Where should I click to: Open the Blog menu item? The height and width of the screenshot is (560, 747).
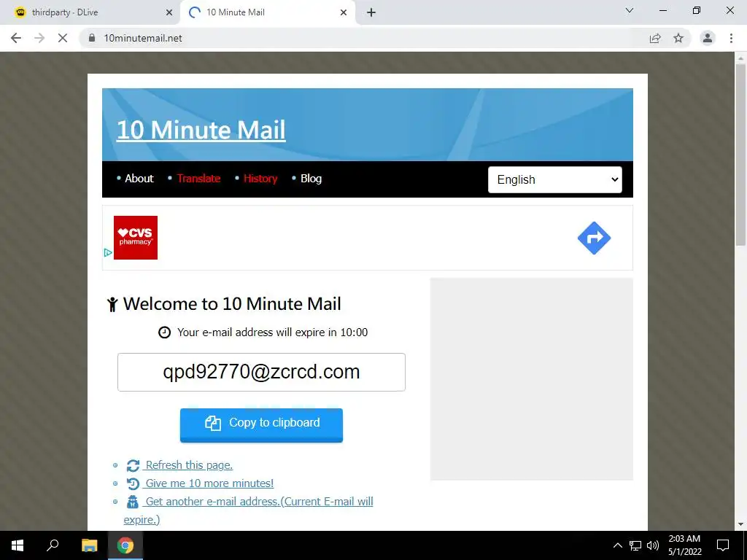pyautogui.click(x=311, y=179)
